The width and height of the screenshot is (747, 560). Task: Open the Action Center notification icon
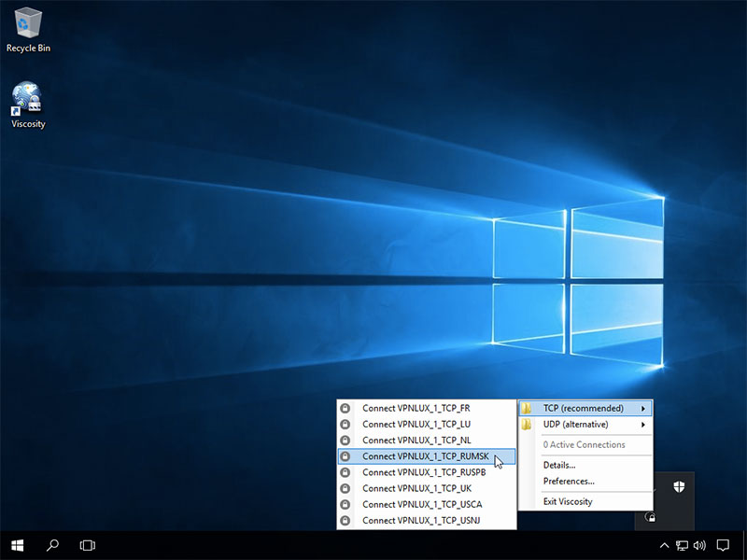pos(723,545)
